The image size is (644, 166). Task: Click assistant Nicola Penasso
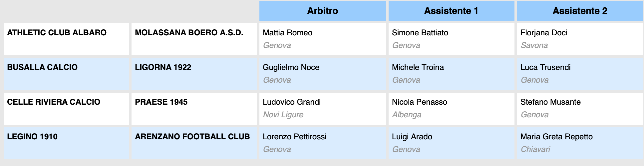[419, 102]
